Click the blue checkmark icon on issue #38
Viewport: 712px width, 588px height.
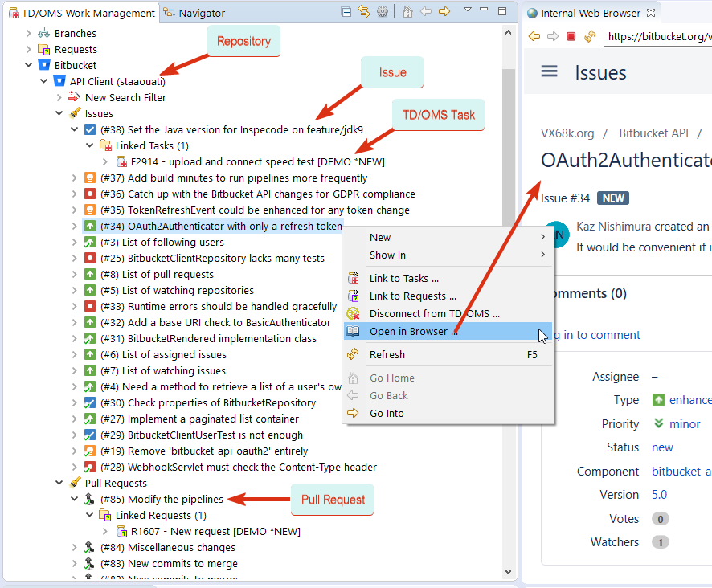tap(90, 129)
